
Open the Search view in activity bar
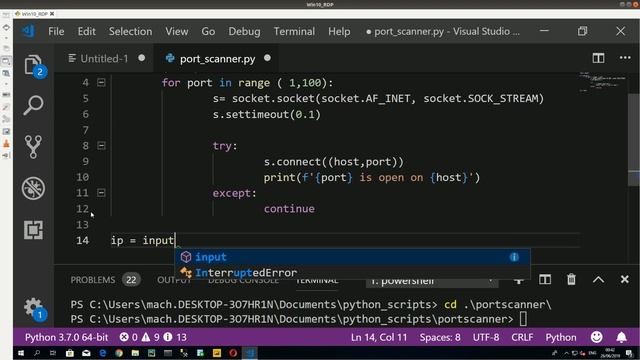click(x=33, y=106)
